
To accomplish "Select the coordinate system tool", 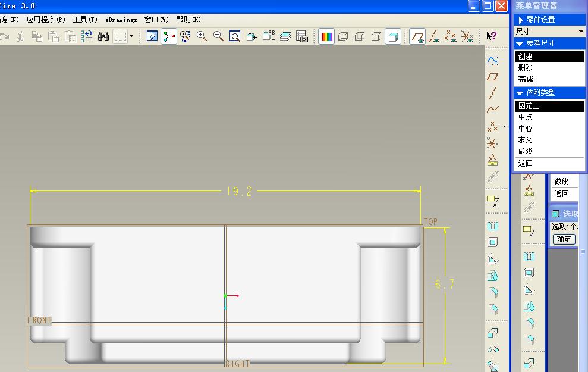I will point(492,143).
